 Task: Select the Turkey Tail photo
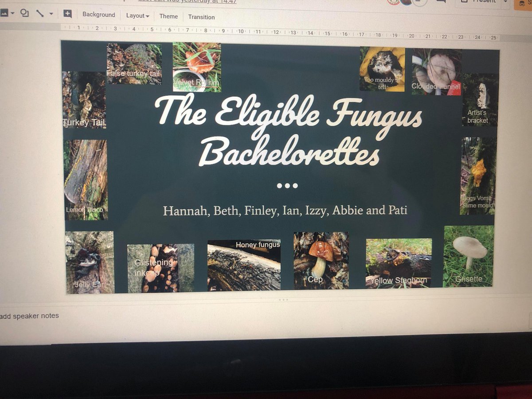84,100
